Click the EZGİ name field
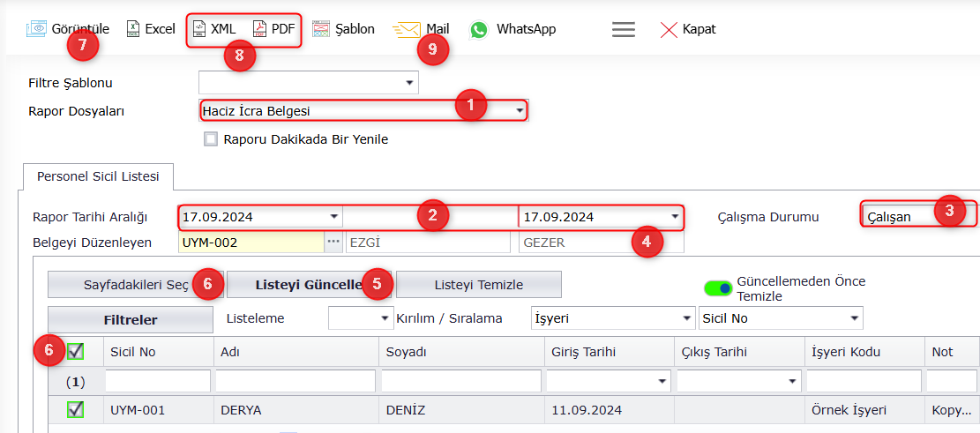980x433 pixels. [x=430, y=243]
